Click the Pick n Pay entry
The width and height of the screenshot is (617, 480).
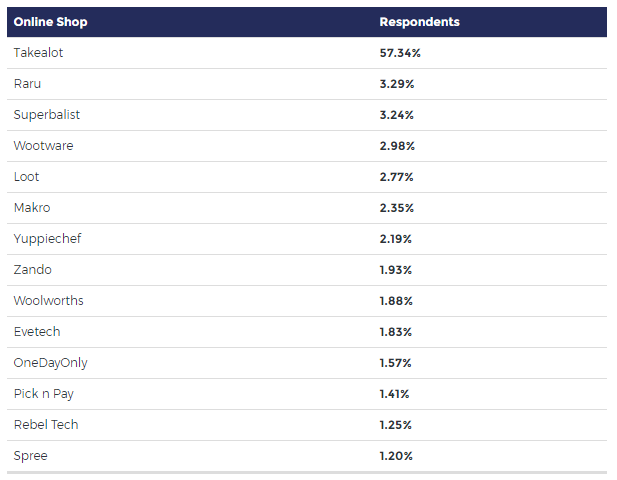point(43,394)
